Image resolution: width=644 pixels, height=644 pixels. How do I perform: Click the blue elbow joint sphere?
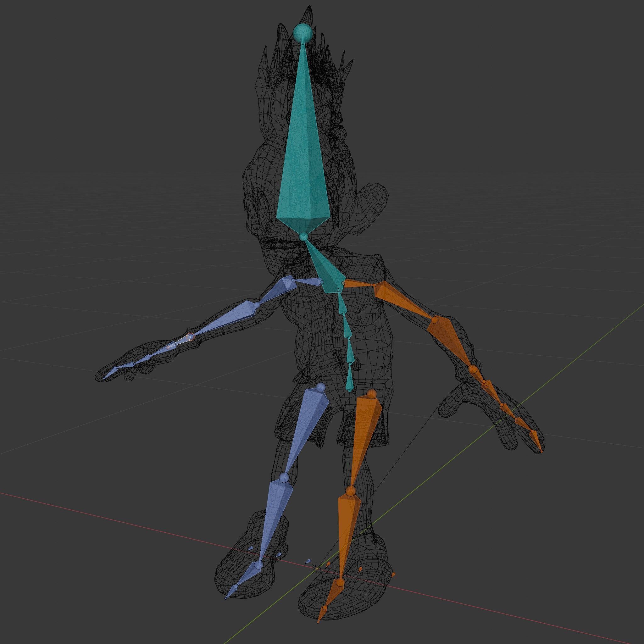point(257,305)
